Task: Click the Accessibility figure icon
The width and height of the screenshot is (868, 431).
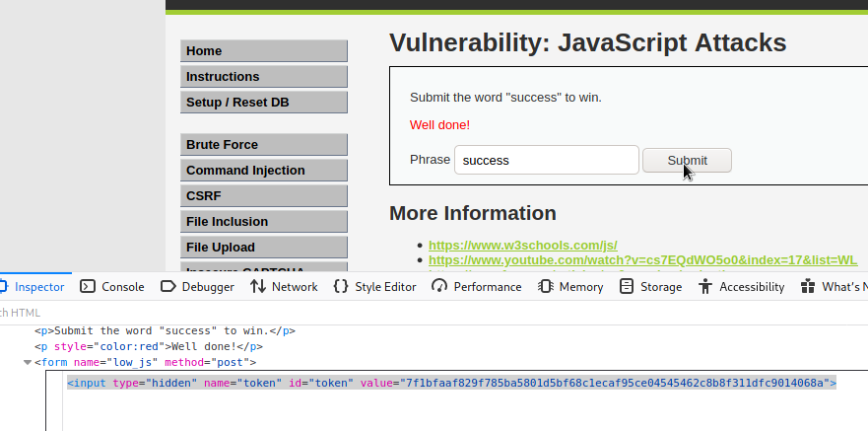Action: (705, 286)
